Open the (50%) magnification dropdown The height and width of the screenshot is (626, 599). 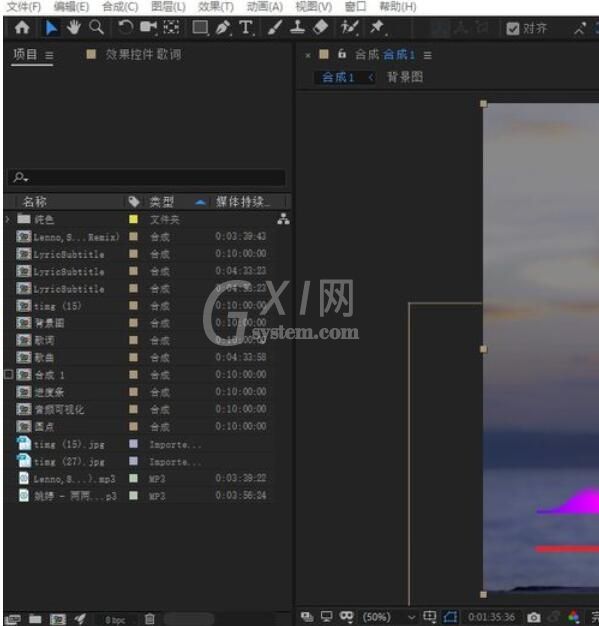tap(389, 617)
